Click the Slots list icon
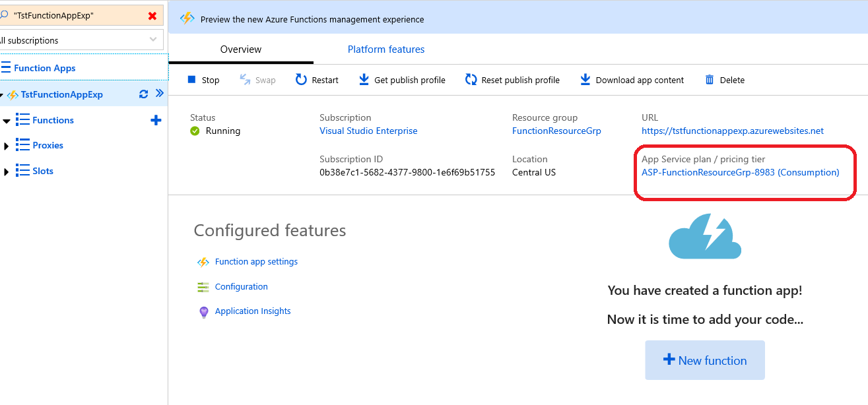Viewport: 868px width, 405px height. tap(22, 170)
